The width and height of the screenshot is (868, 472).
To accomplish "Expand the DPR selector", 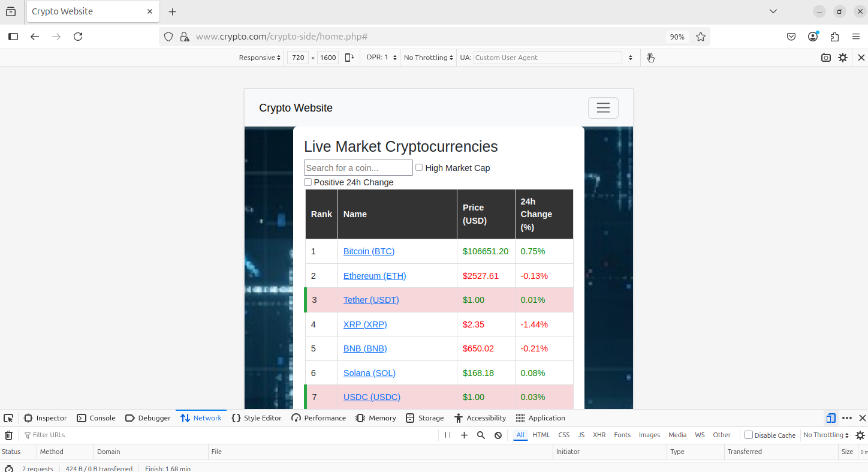I will (382, 58).
